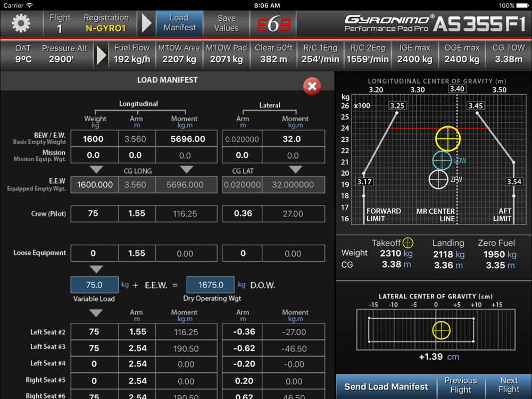Select the cyan LDW marker on the chart

(442, 161)
